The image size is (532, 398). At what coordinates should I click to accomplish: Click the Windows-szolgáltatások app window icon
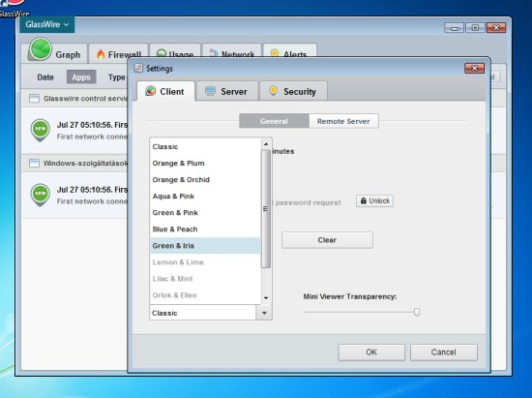click(34, 163)
